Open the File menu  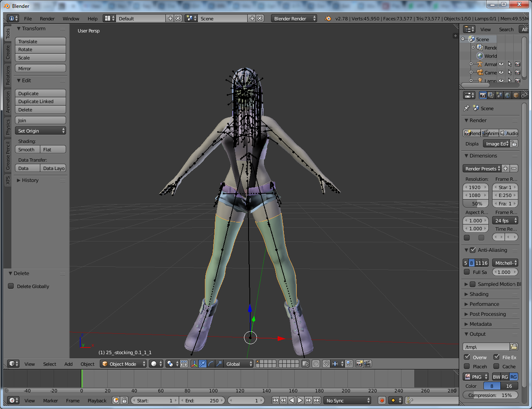click(28, 18)
